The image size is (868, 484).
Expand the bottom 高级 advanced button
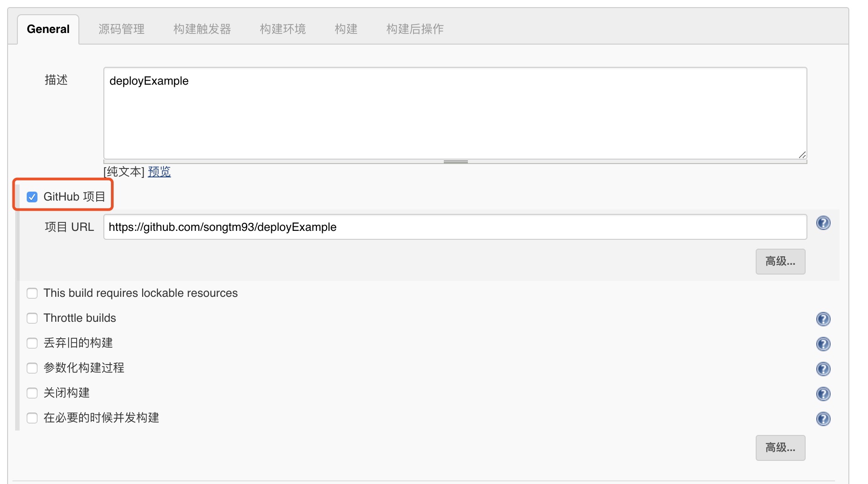tap(780, 447)
